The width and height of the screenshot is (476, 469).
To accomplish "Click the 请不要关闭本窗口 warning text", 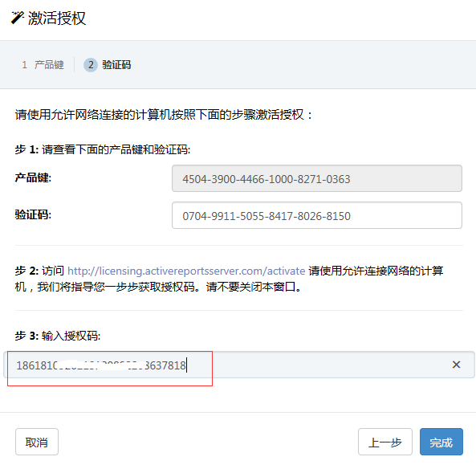I will point(254,287).
